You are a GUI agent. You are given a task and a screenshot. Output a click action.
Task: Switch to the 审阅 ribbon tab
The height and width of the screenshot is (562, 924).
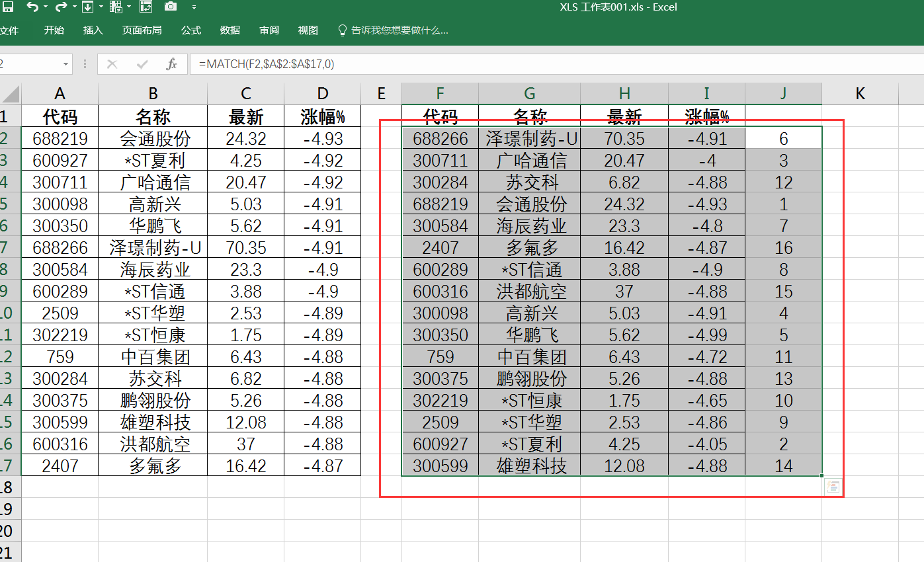tap(269, 30)
